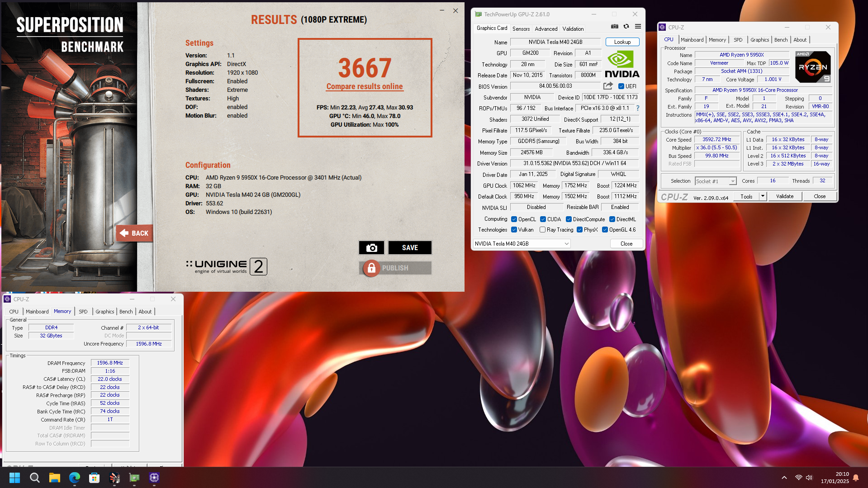Switch to Superposition app on taskbar
The height and width of the screenshot is (488, 868).
pyautogui.click(x=114, y=478)
